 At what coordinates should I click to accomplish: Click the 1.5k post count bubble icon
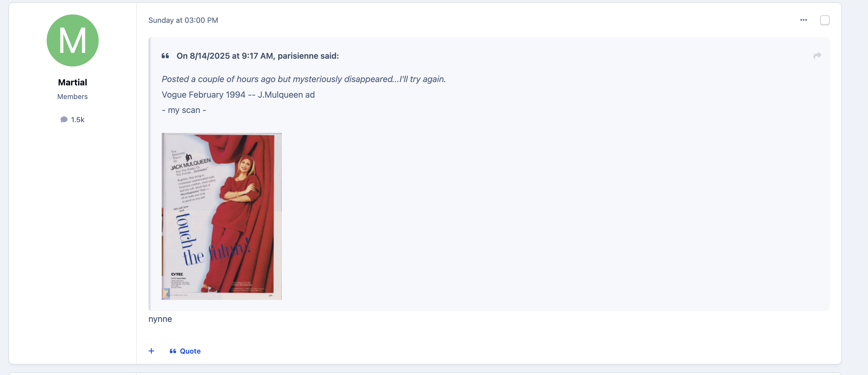tap(64, 119)
